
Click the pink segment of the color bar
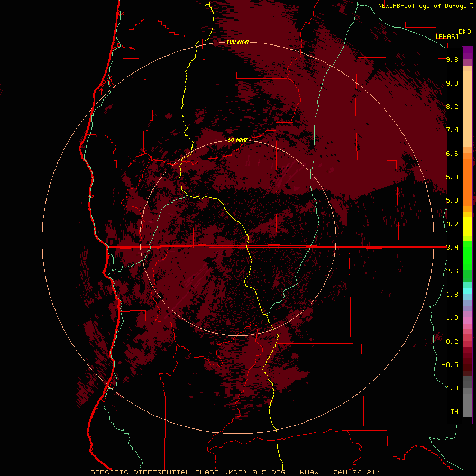[x=467, y=321]
